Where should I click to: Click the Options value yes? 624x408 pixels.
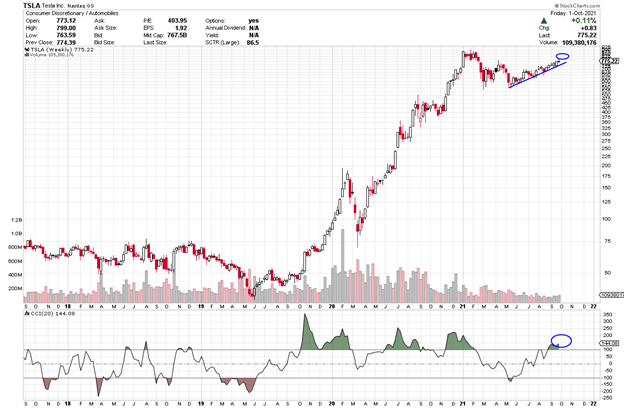(x=254, y=21)
